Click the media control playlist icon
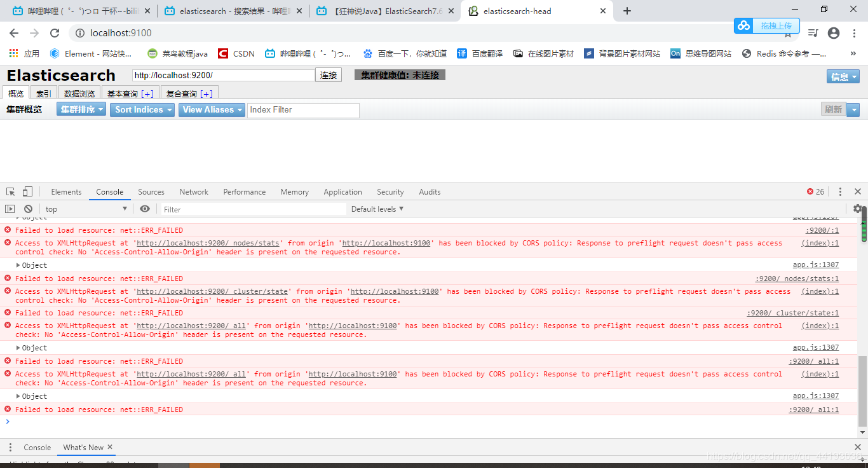 (x=813, y=33)
